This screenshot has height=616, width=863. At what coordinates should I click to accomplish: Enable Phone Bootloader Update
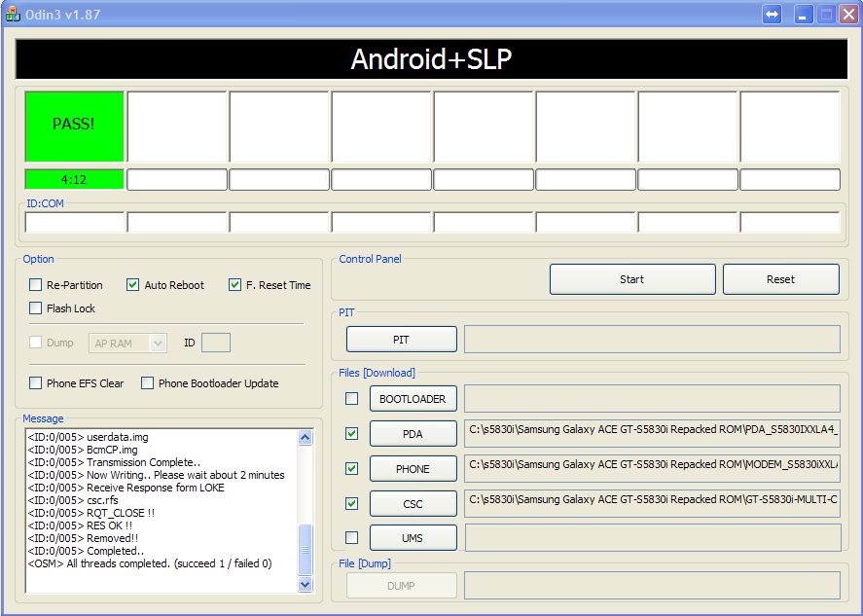click(147, 382)
